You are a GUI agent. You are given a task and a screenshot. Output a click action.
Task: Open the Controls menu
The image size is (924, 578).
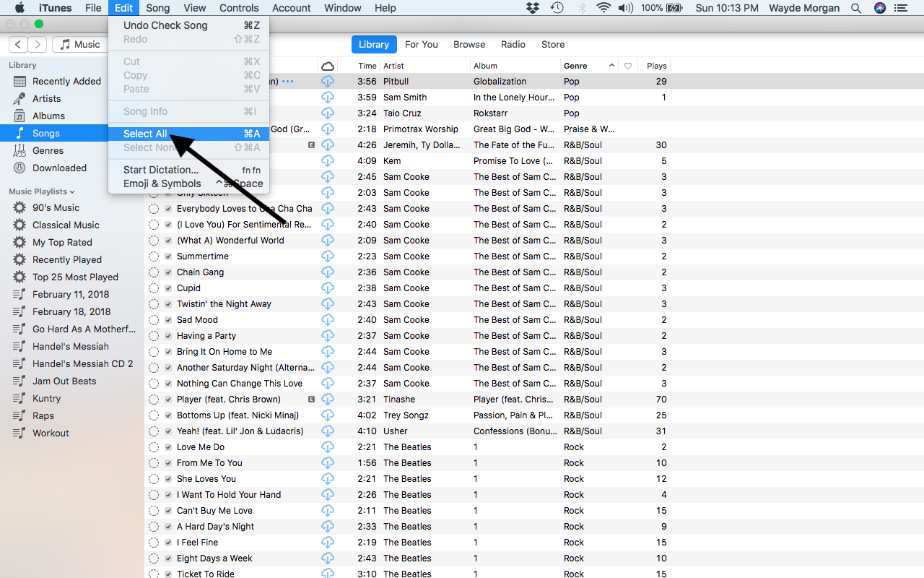click(239, 8)
